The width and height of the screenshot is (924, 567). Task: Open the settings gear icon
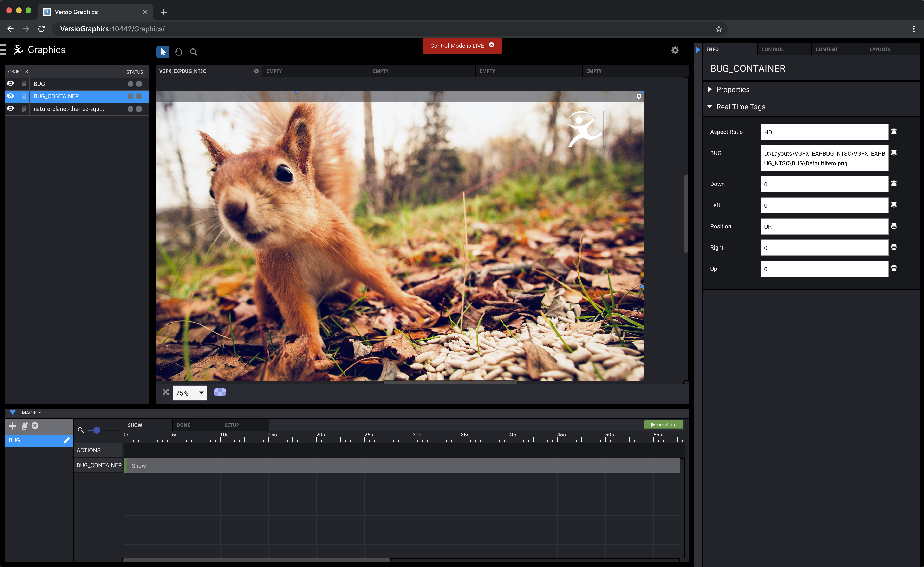click(675, 50)
